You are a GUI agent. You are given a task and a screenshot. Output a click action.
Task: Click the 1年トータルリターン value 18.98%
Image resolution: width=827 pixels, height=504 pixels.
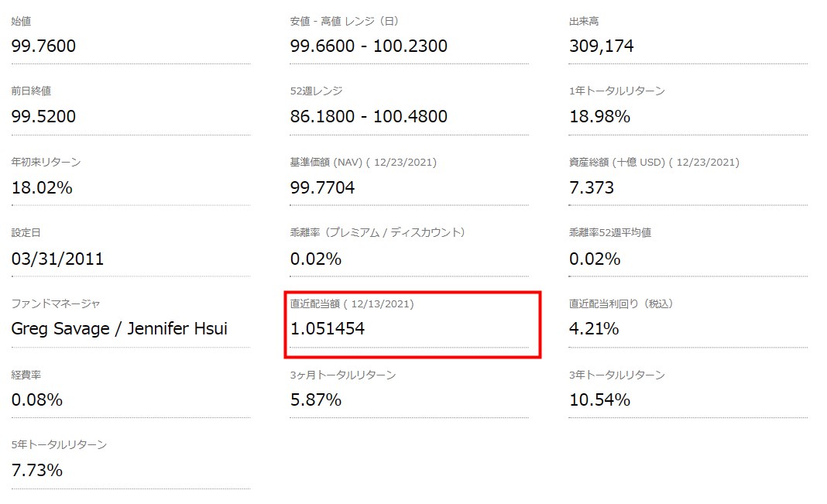599,117
